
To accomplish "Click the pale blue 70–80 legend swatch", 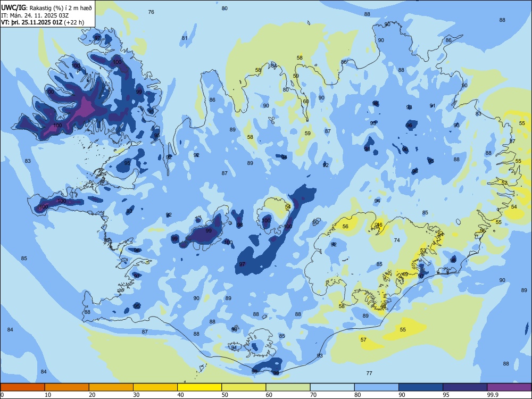I will click(332, 387).
